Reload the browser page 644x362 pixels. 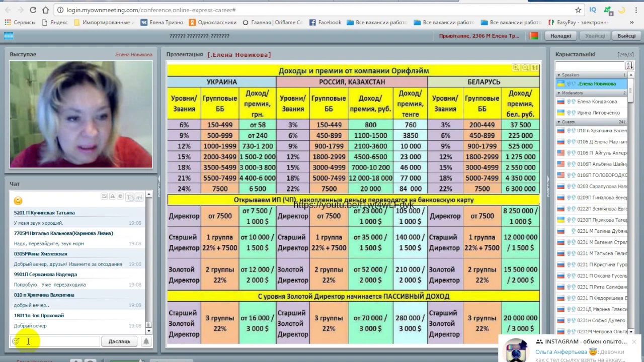(33, 10)
